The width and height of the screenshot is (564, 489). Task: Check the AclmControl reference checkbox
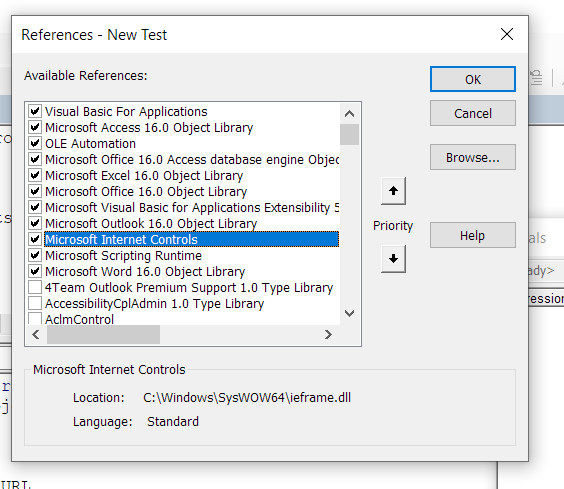tap(35, 318)
